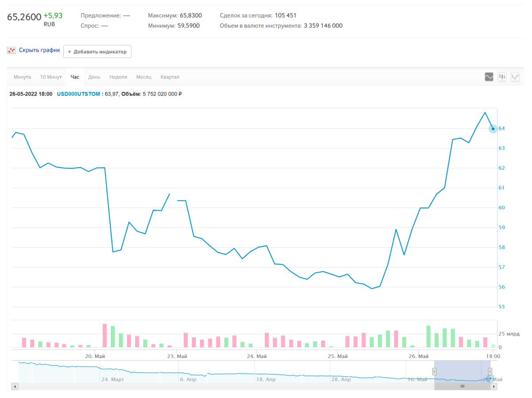Click the navigator's left range handle
This screenshot has height=398, width=532.
(434, 371)
